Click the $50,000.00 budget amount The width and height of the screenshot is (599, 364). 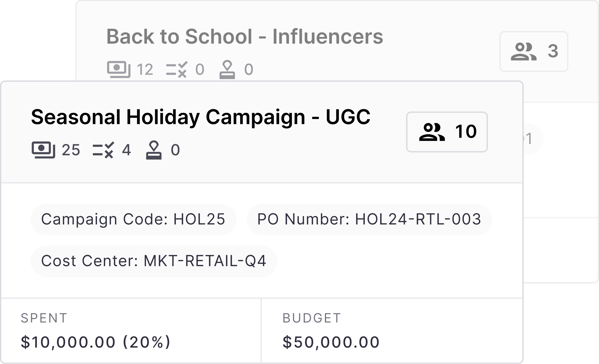[x=331, y=342]
